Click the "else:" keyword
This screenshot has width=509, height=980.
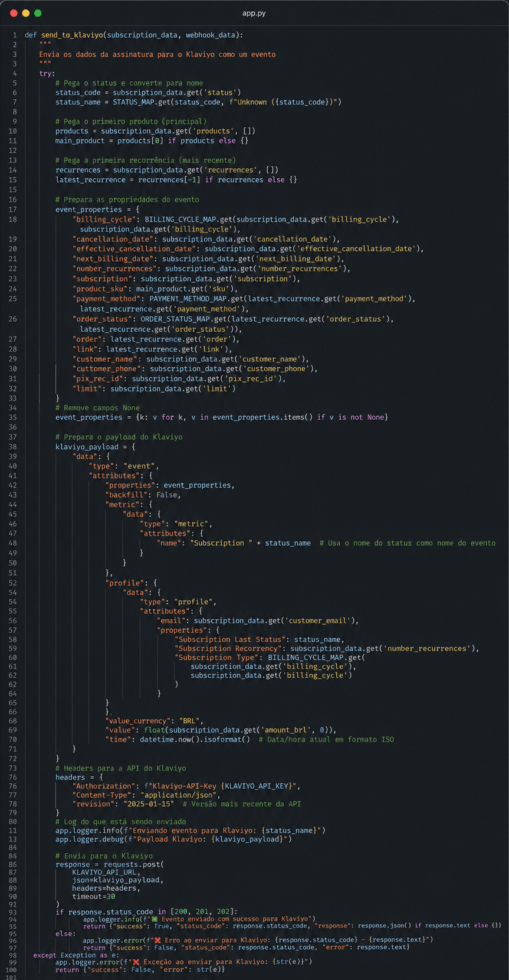[65, 934]
